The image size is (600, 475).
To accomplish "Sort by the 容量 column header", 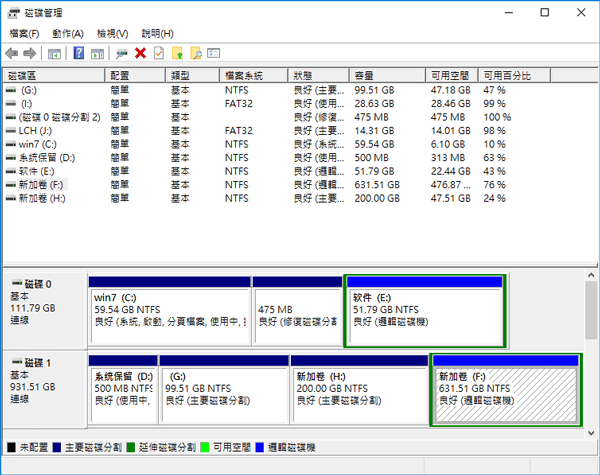I will (x=387, y=75).
